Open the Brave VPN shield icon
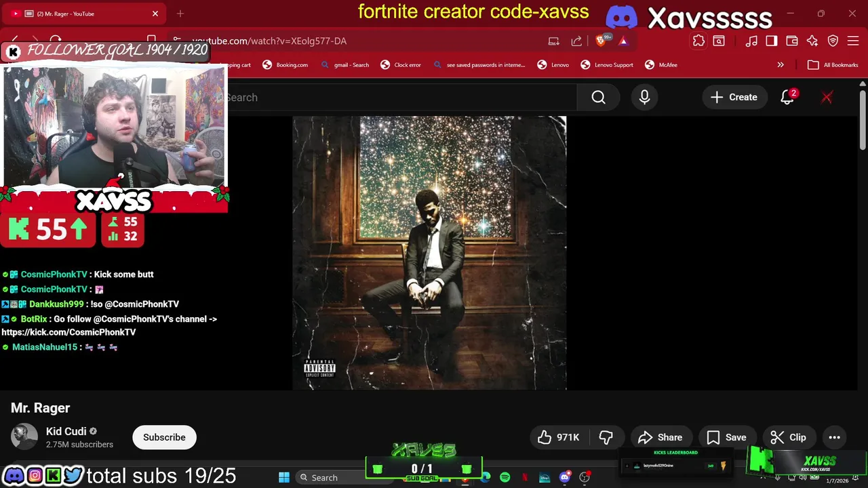 pos(833,41)
